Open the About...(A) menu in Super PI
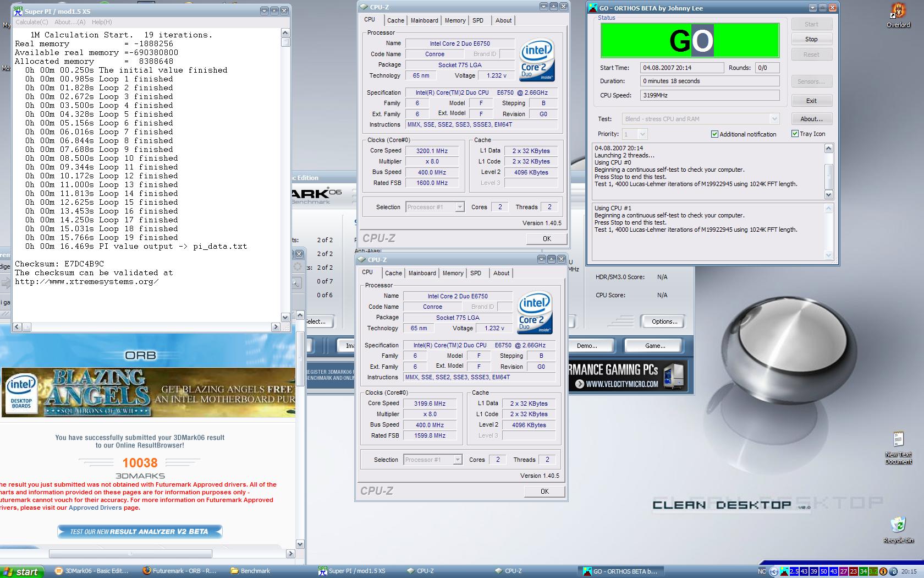This screenshot has width=924, height=578. (70, 22)
